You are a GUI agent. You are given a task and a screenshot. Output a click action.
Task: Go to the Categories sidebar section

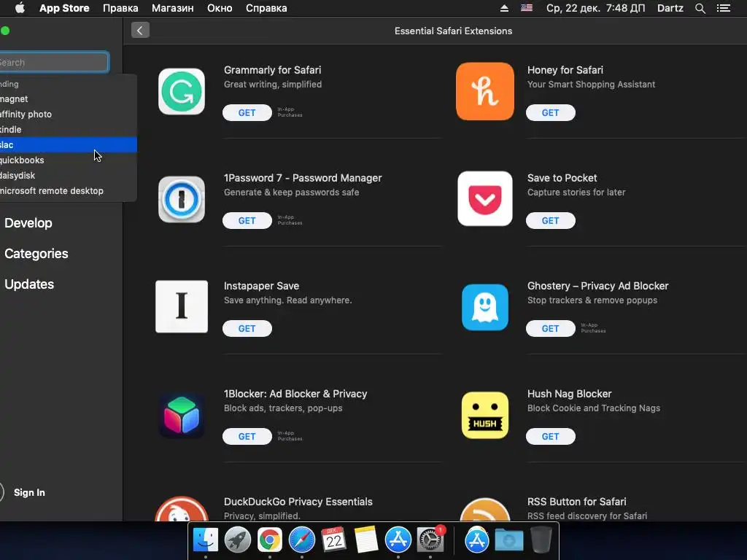pos(36,253)
